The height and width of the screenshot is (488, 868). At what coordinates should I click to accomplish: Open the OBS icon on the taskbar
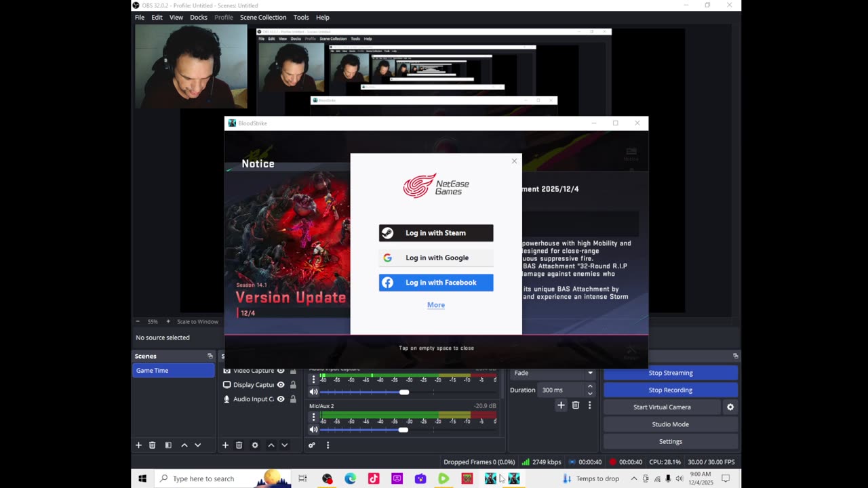(x=328, y=479)
